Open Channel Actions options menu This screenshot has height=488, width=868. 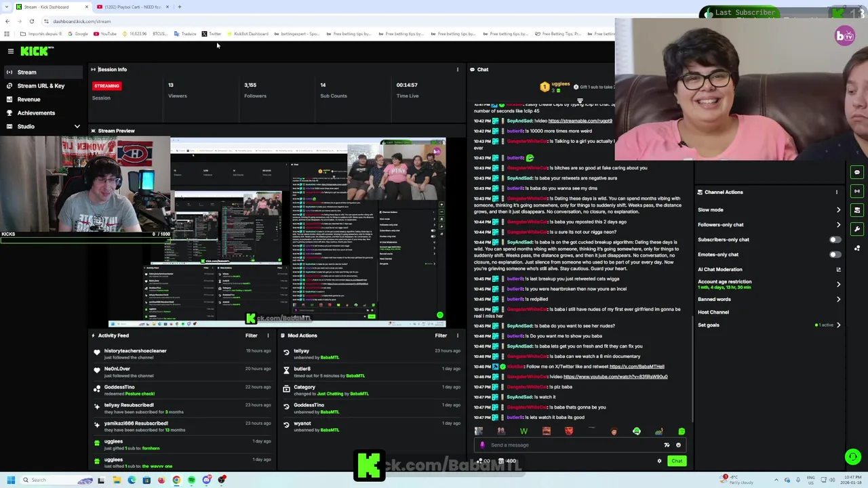[837, 192]
